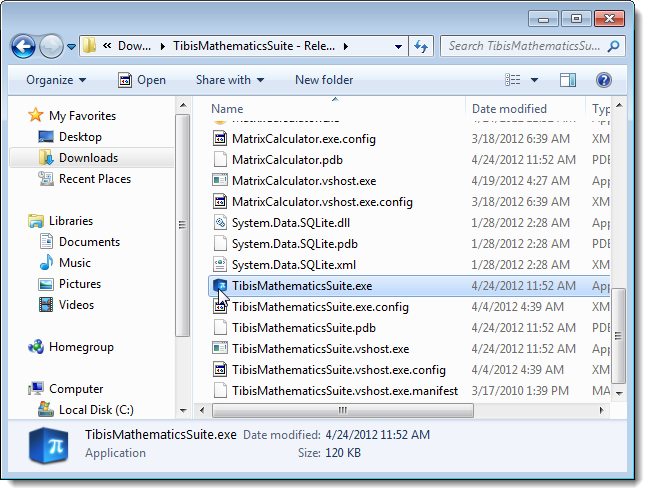Create a New folder
Screen dimensions: 650x495
click(x=324, y=80)
